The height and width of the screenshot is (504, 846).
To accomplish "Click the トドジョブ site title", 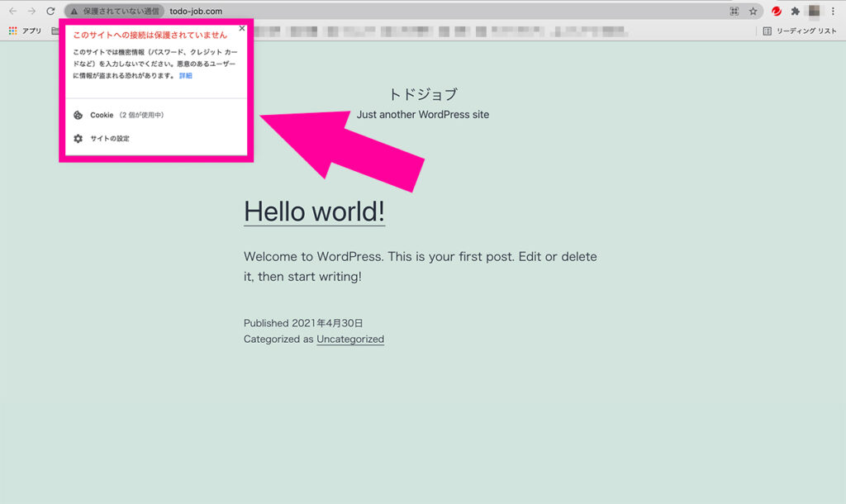I will 423,94.
